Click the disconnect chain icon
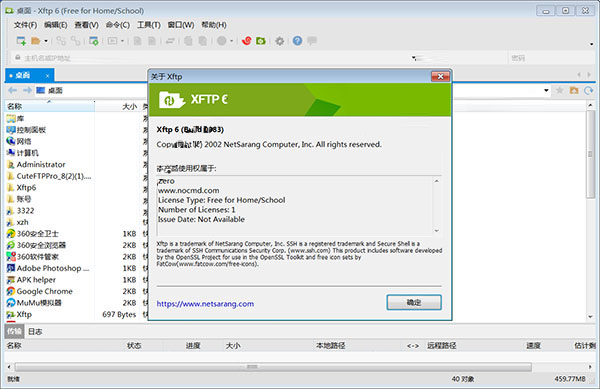The image size is (600, 389). click(x=75, y=41)
